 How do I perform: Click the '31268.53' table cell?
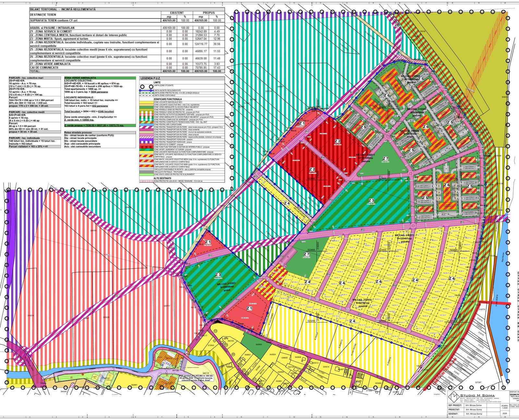[201, 35]
